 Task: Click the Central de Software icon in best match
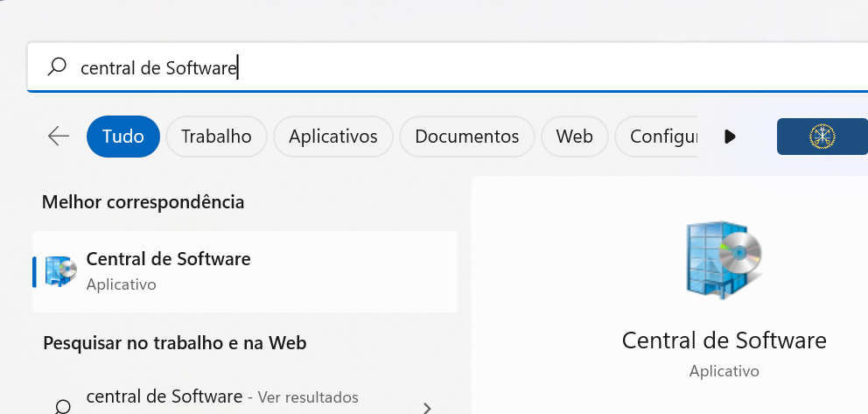pyautogui.click(x=60, y=271)
